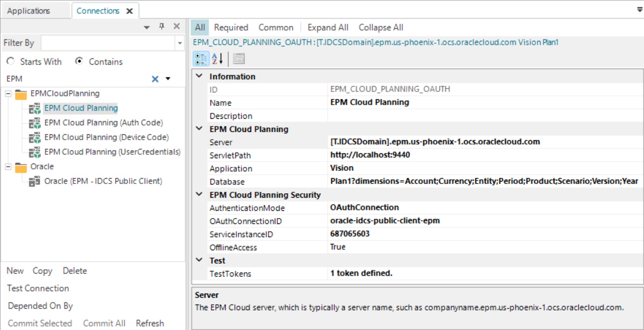644x330 pixels.
Task: Select the Starts With radio button
Action: (11, 61)
